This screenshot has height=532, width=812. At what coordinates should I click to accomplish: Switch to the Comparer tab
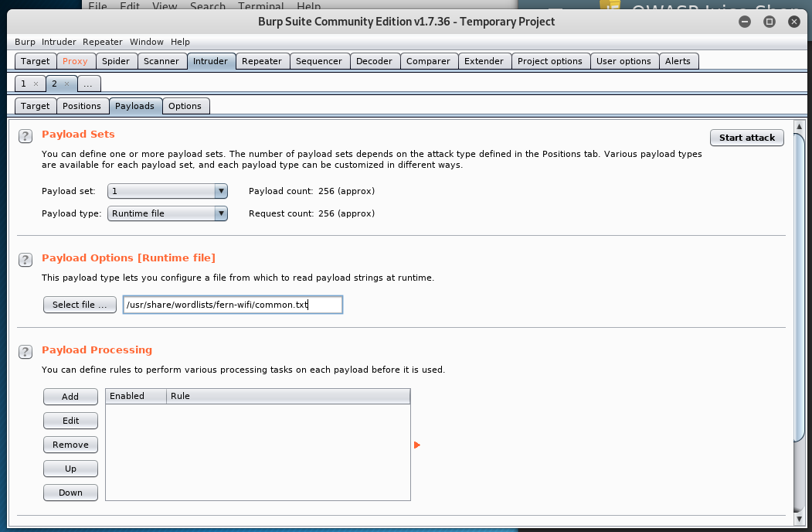(x=428, y=61)
